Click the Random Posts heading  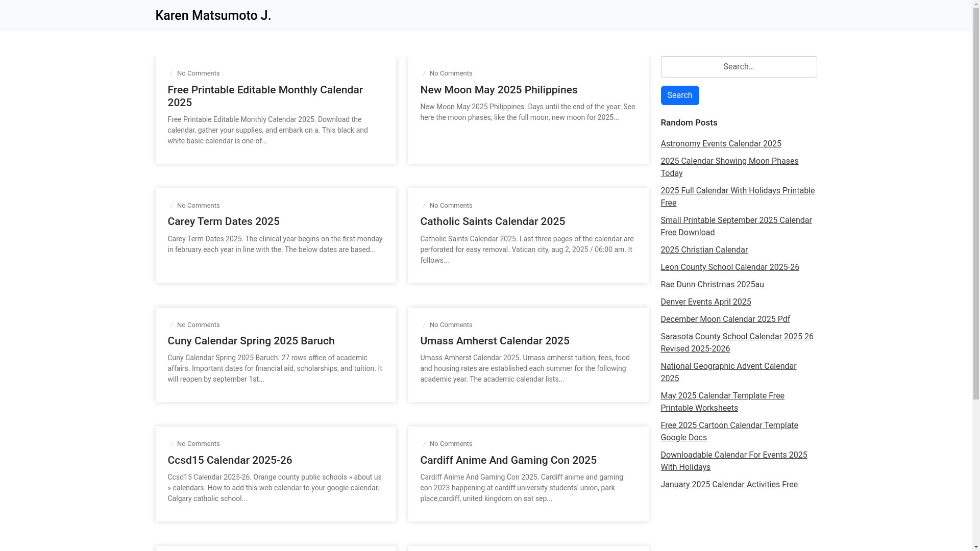pyautogui.click(x=689, y=122)
